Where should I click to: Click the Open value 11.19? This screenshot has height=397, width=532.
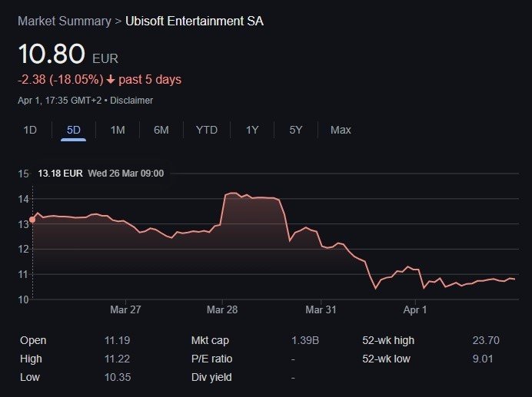(117, 340)
